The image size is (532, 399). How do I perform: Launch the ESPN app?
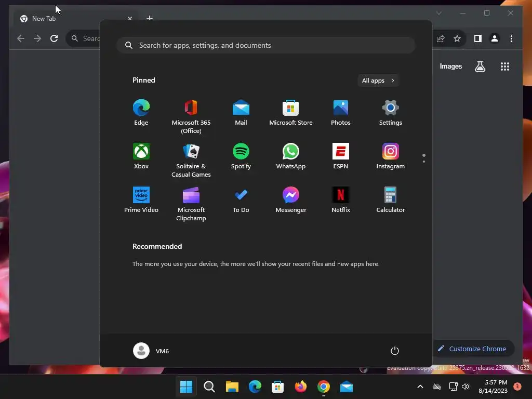341,156
